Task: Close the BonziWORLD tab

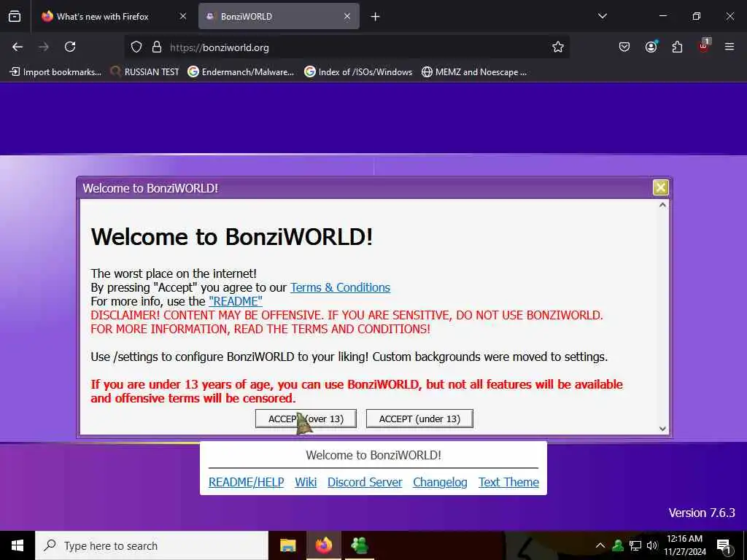Action: click(347, 16)
